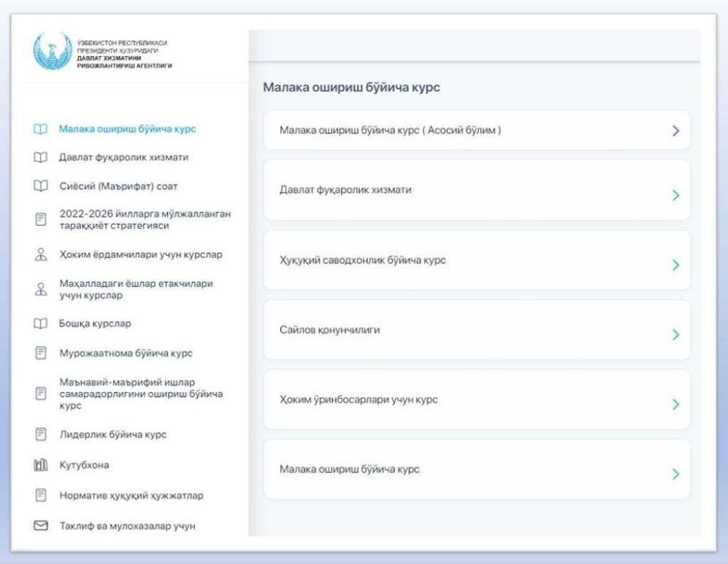Click the document icon for 2022-2026 стратегияси
The image size is (728, 564).
[x=41, y=219]
